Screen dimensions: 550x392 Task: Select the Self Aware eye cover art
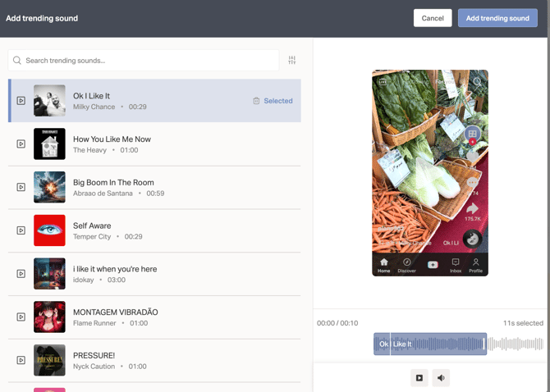(49, 230)
